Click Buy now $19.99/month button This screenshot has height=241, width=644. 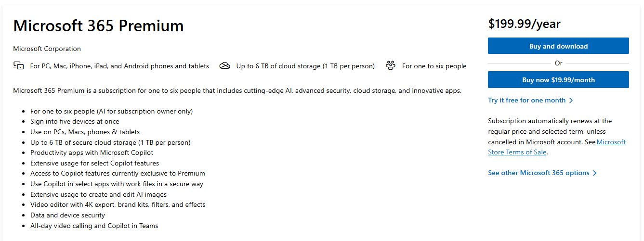pyautogui.click(x=558, y=80)
